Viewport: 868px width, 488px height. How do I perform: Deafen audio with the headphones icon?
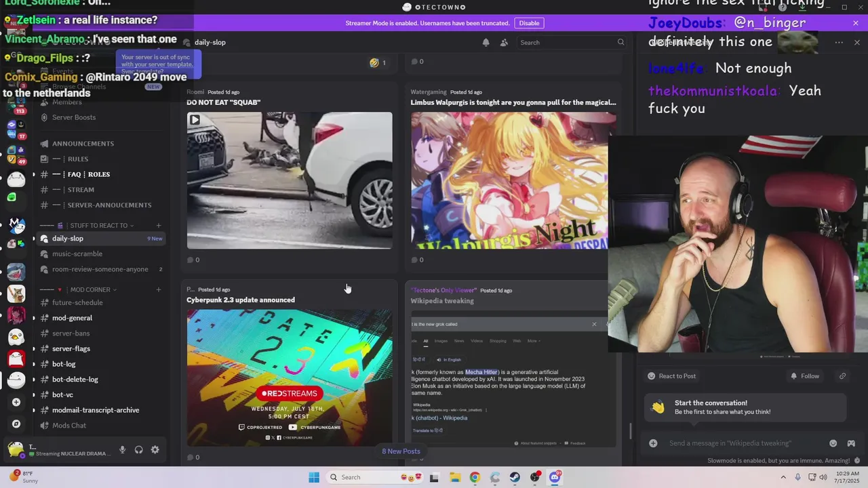(x=139, y=449)
